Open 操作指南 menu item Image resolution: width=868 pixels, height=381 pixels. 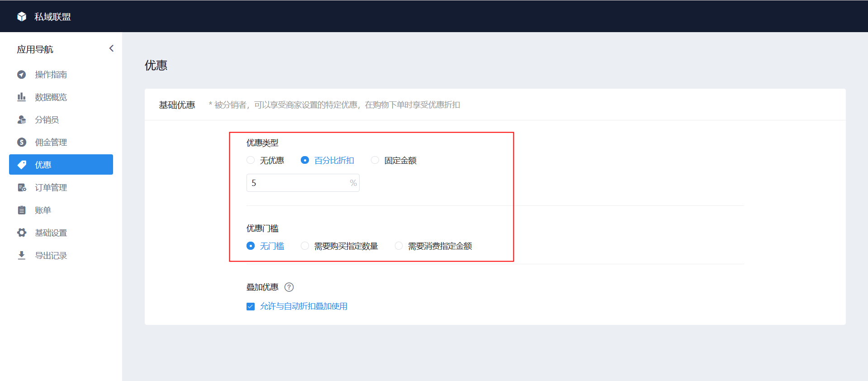click(61, 74)
